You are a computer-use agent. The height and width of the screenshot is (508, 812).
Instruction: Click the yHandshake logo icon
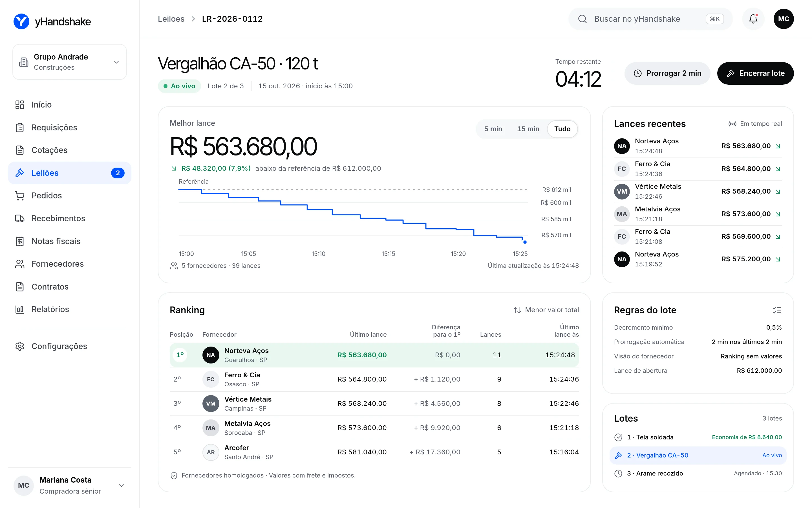pos(21,21)
